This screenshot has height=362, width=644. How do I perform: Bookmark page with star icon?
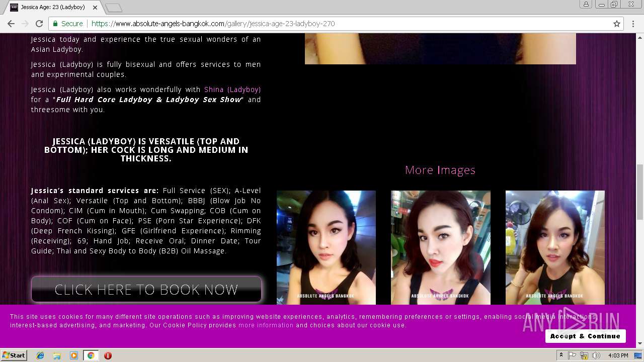click(616, 24)
